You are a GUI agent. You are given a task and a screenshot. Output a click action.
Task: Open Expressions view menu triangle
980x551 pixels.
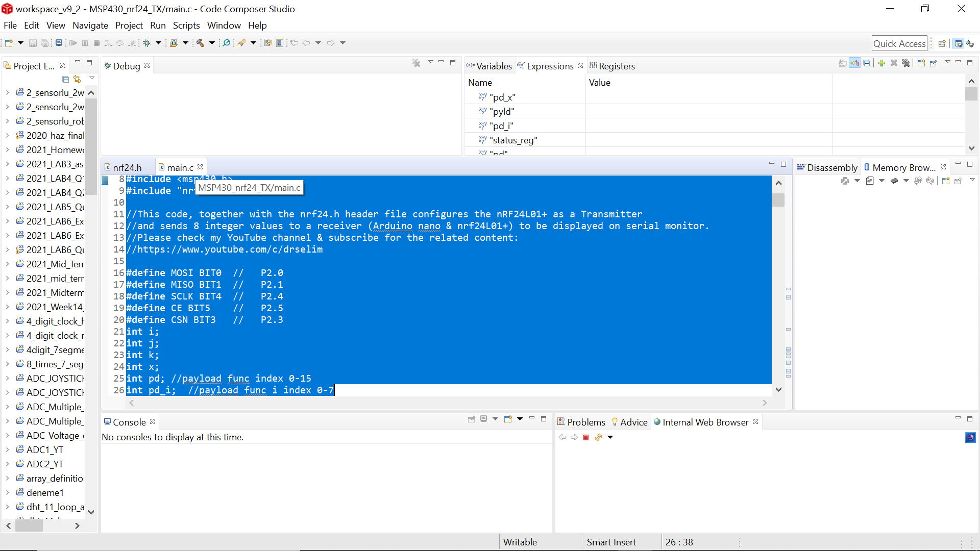pos(948,62)
